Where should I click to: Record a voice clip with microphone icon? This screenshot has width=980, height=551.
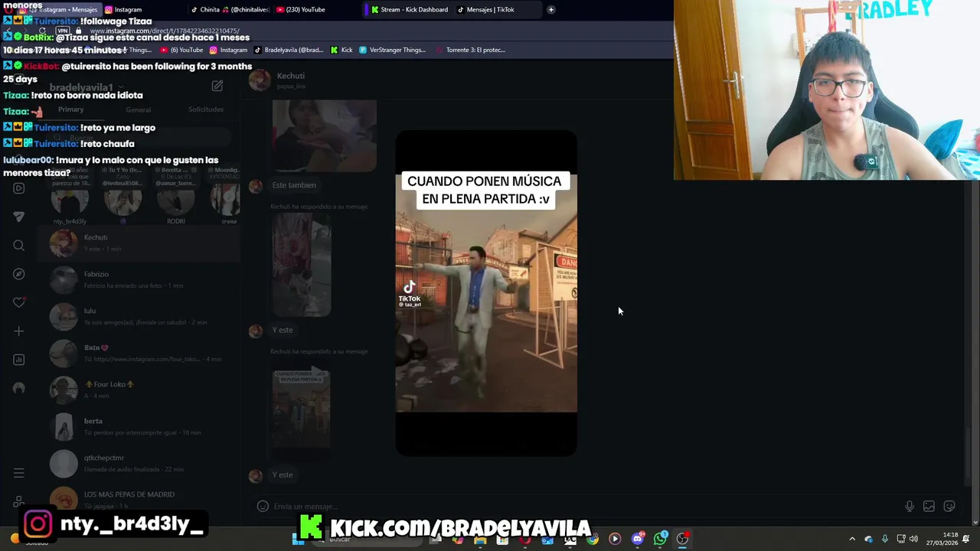[x=909, y=506]
